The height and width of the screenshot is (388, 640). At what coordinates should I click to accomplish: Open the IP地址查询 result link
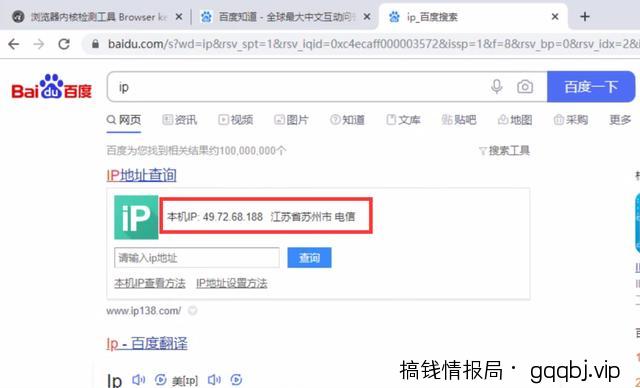click(x=141, y=175)
